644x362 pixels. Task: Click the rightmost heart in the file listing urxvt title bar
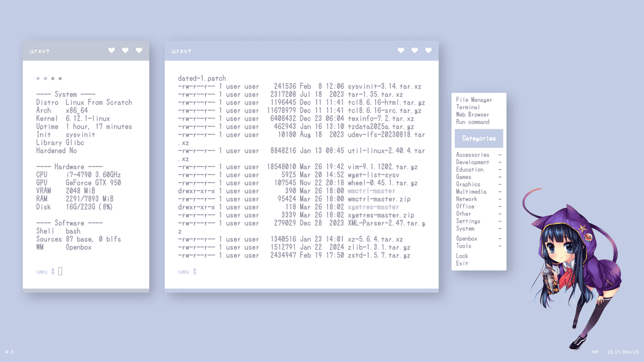pyautogui.click(x=428, y=50)
